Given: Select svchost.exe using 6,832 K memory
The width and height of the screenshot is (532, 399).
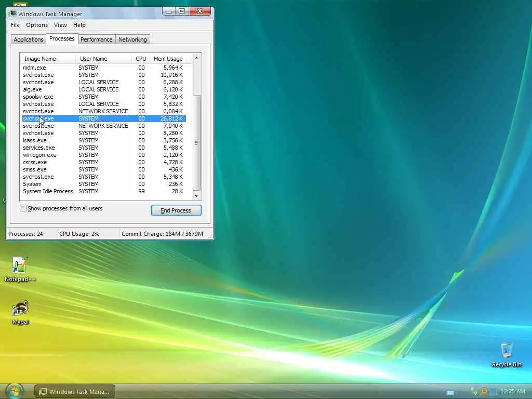Looking at the screenshot, I should point(104,104).
